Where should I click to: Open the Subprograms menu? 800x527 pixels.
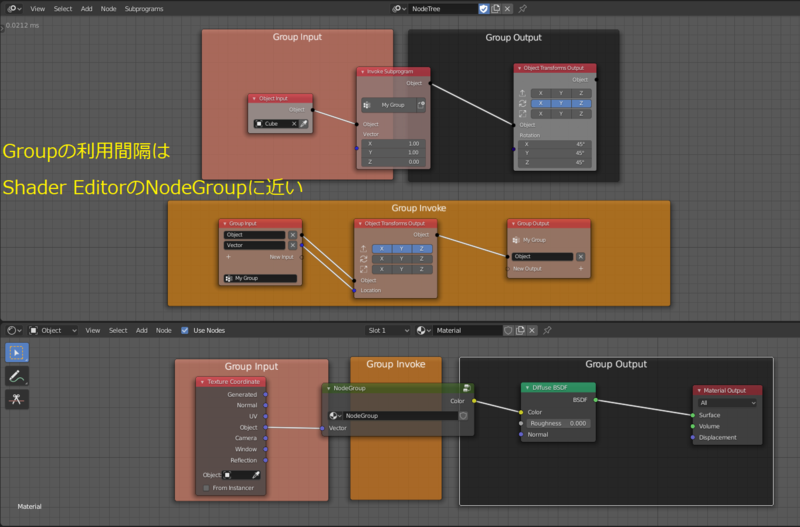pos(144,9)
